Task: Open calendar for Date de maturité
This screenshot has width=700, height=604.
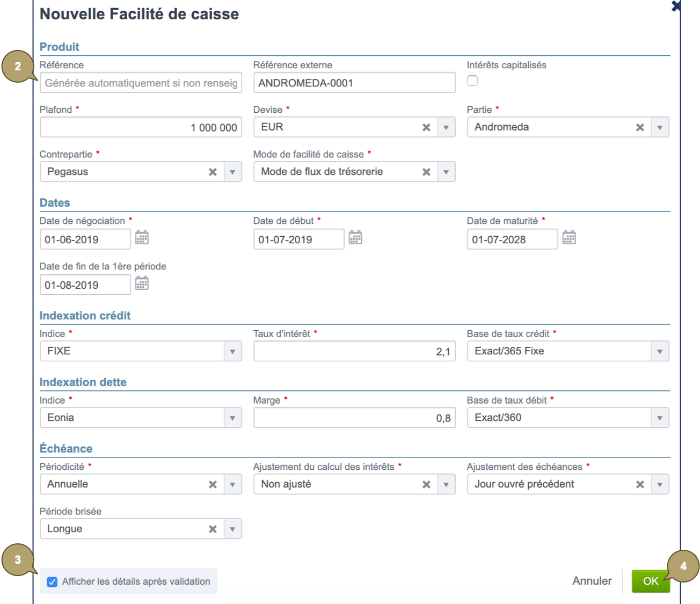Action: tap(569, 238)
